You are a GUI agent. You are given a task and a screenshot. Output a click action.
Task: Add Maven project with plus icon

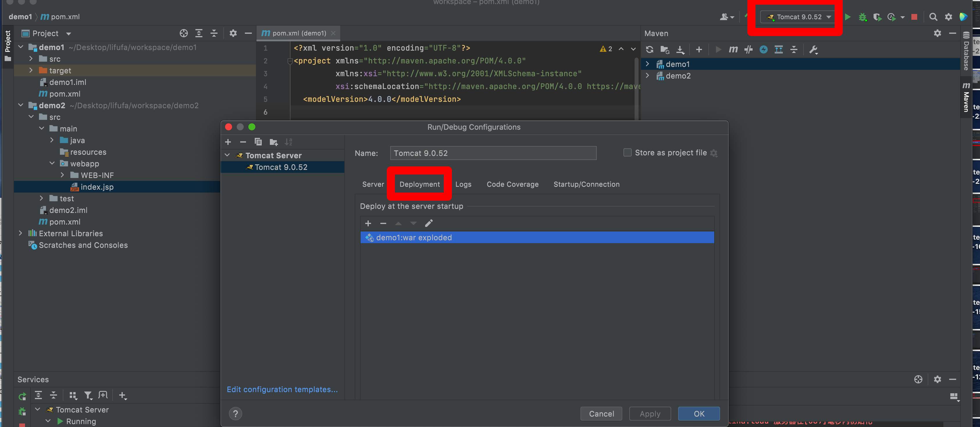point(699,49)
